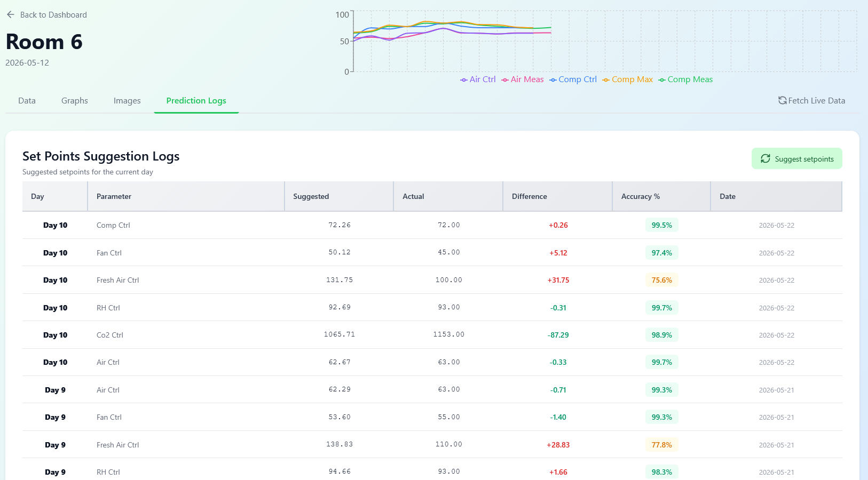Click the difference value +5.12
This screenshot has width=868, height=480.
coord(558,253)
